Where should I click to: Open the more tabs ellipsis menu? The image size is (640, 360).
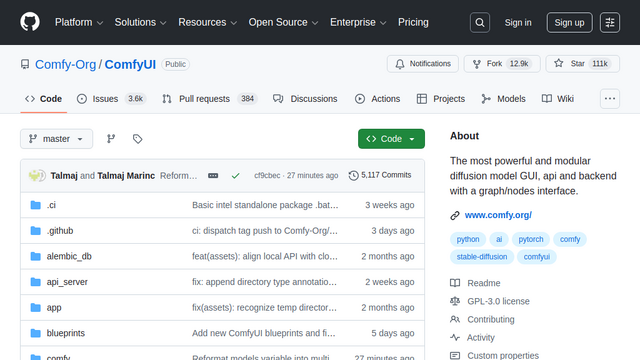(610, 99)
